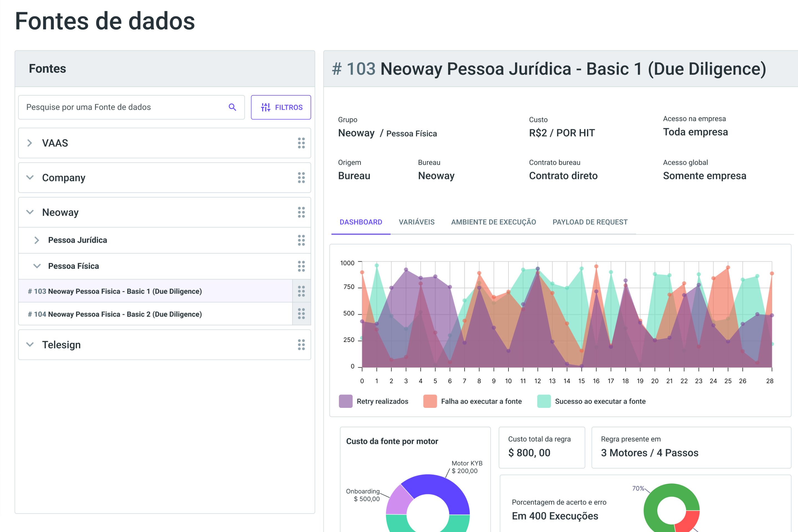Open the DASHBOARD tab
Viewport: 798px width, 532px height.
click(361, 222)
